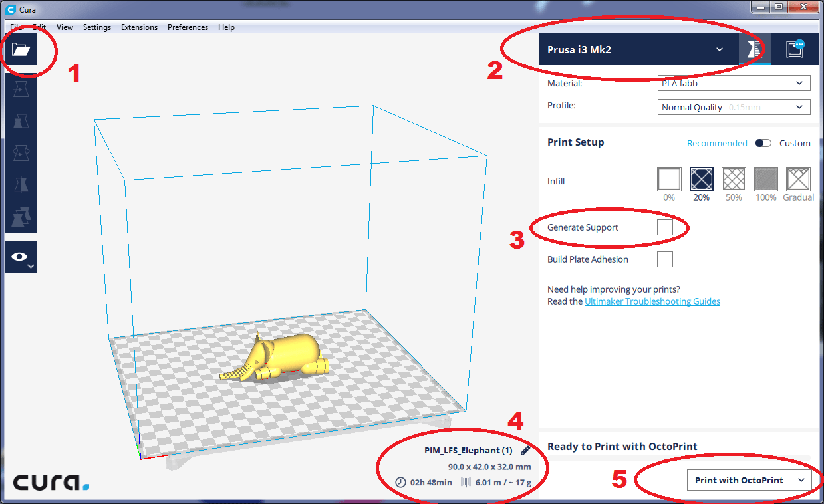824x504 pixels.
Task: Open the Ultimaker Troubleshooting Guides link
Action: click(652, 301)
